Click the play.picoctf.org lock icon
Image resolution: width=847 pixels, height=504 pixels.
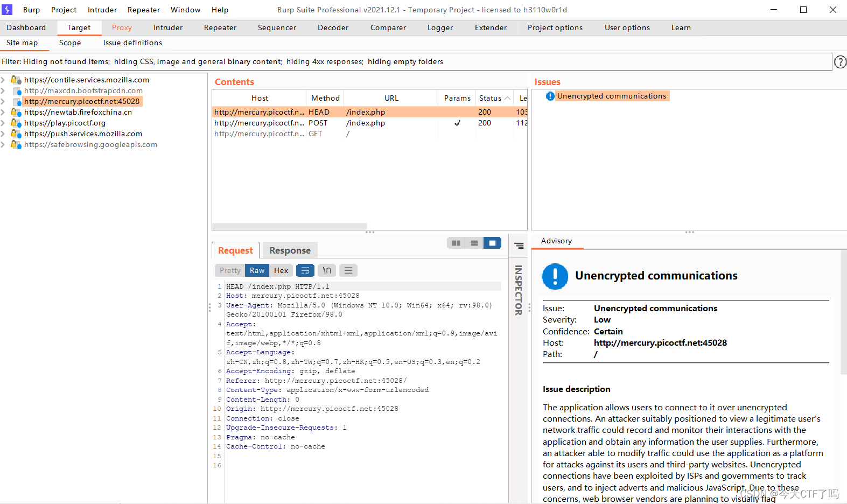coord(16,123)
